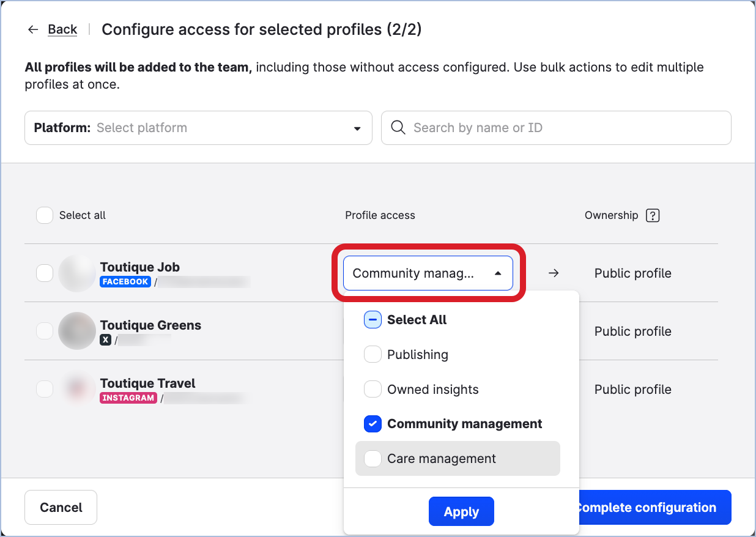
Task: Click the Toutique Job profile avatar
Action: click(x=77, y=273)
